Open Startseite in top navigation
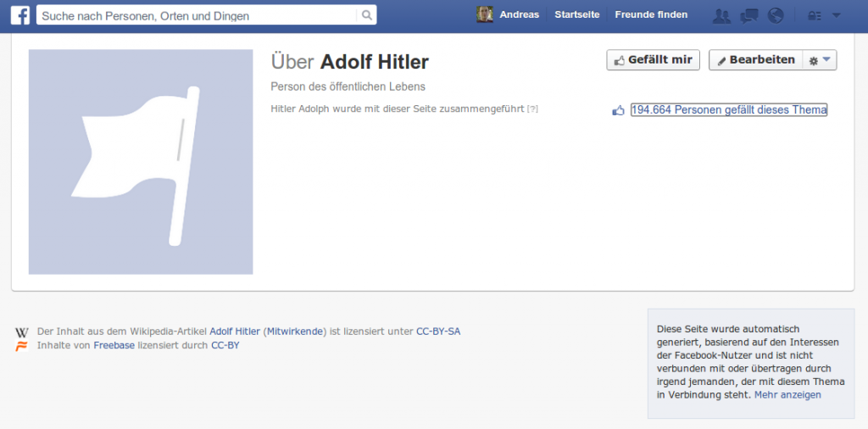Image resolution: width=868 pixels, height=429 pixels. pos(576,15)
